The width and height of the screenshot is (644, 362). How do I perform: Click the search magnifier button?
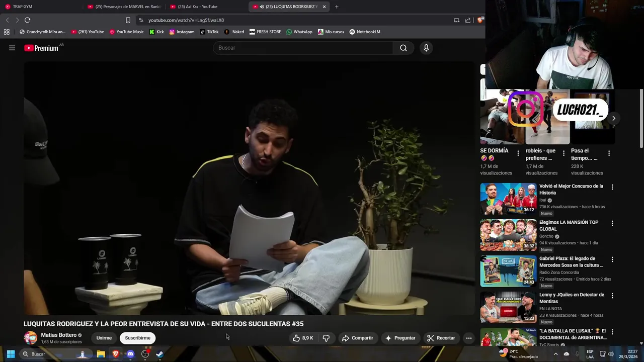pyautogui.click(x=403, y=48)
